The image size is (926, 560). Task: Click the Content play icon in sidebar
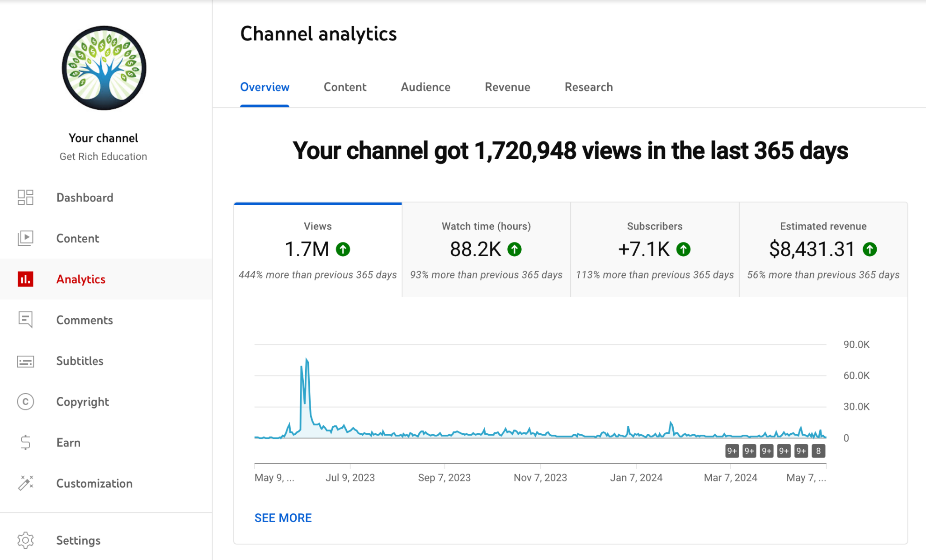click(x=25, y=238)
